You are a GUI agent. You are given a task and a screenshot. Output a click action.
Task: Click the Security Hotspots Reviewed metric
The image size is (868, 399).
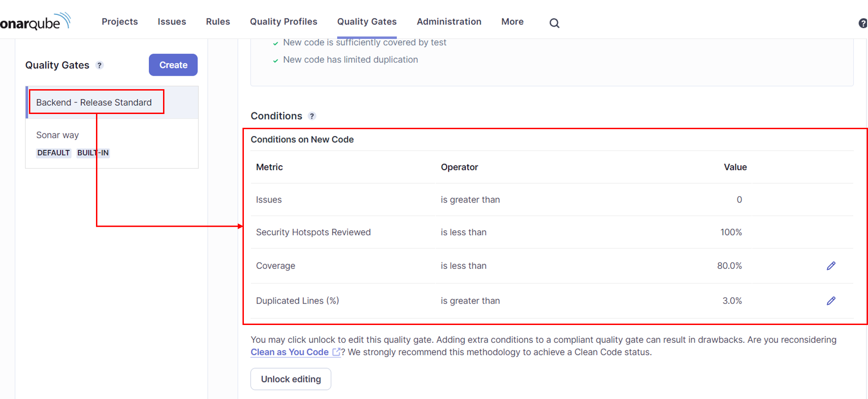click(313, 233)
